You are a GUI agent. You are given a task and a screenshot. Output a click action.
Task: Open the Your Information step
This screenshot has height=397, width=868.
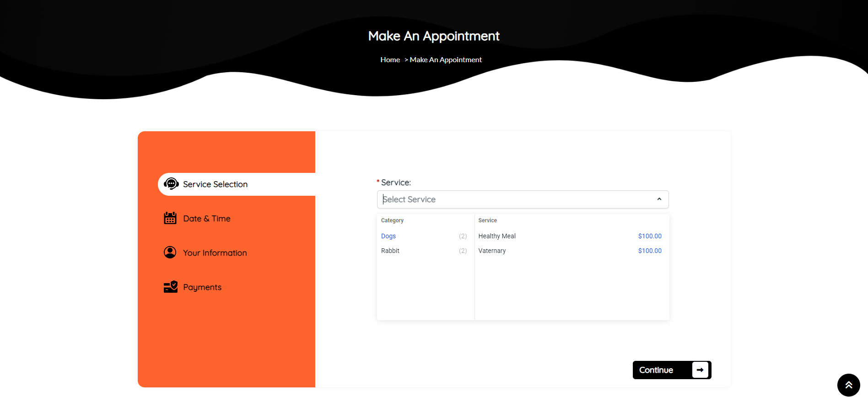[215, 253]
